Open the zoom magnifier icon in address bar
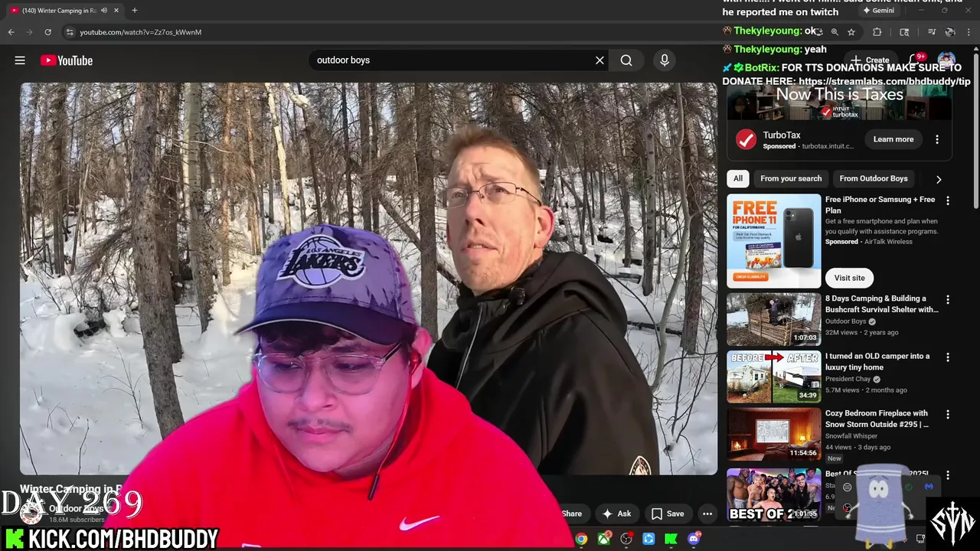Image resolution: width=980 pixels, height=551 pixels. (x=835, y=32)
